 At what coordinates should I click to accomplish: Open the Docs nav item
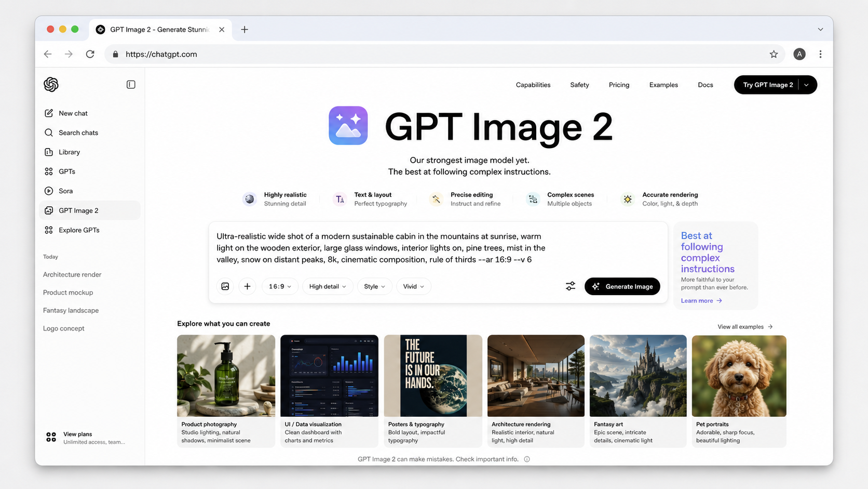[x=706, y=85]
